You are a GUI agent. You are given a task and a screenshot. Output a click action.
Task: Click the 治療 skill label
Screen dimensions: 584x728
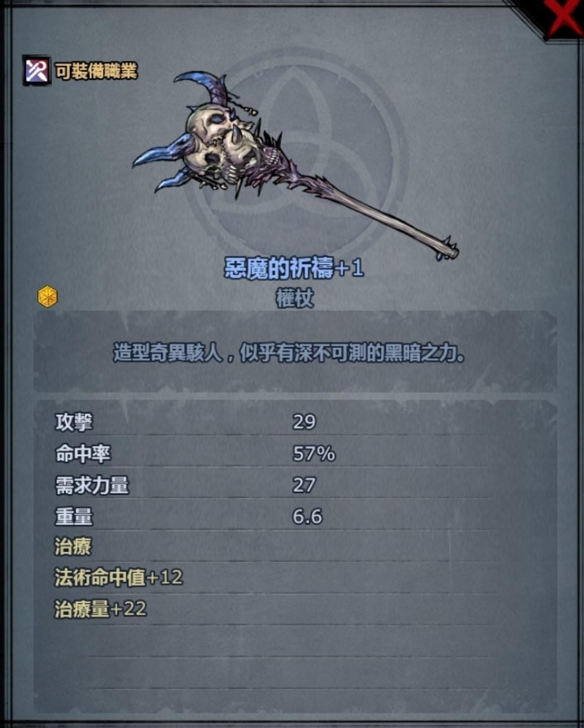[73, 546]
